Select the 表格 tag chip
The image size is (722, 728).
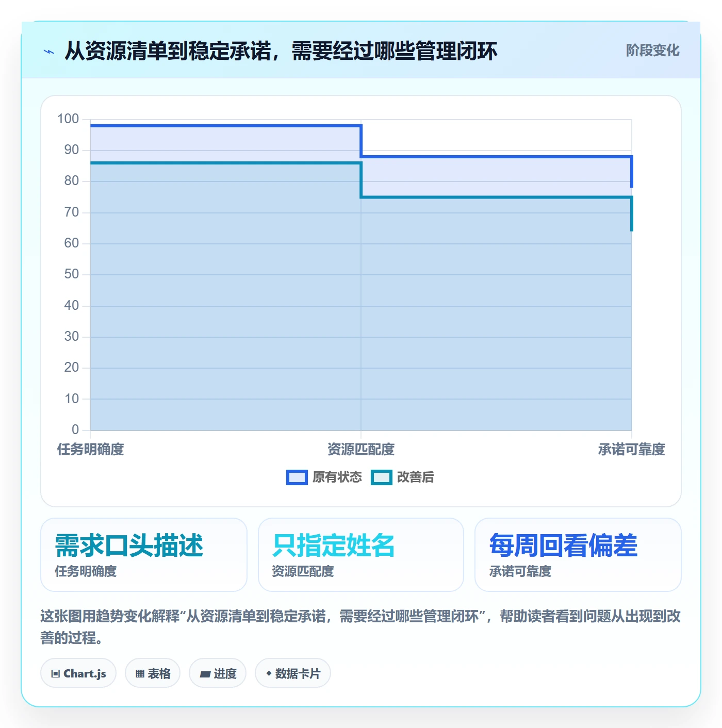coord(153,673)
